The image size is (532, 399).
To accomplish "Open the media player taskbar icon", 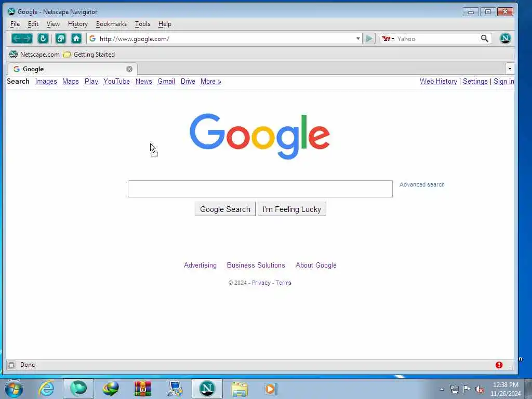I will pyautogui.click(x=270, y=389).
